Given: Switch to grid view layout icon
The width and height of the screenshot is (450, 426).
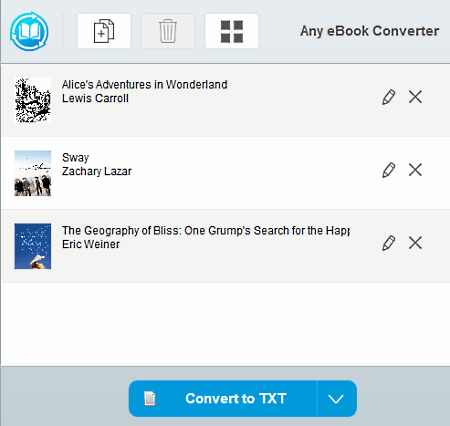Looking at the screenshot, I should click(232, 31).
